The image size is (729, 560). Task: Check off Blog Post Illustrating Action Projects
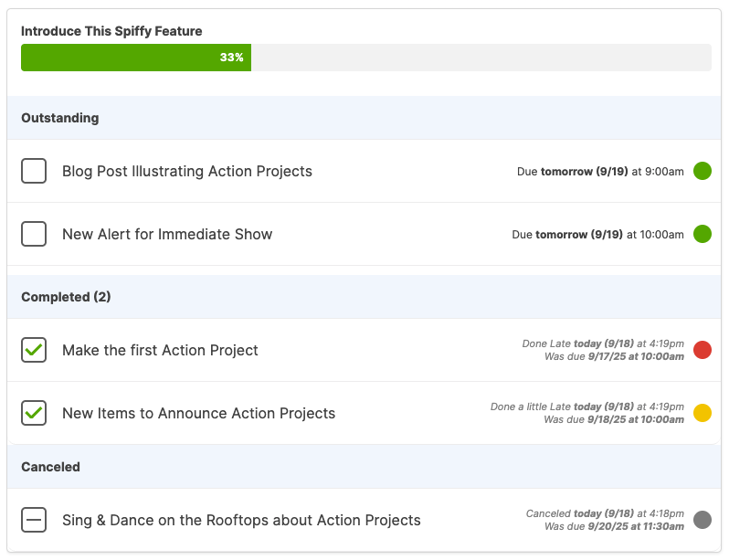click(x=34, y=171)
